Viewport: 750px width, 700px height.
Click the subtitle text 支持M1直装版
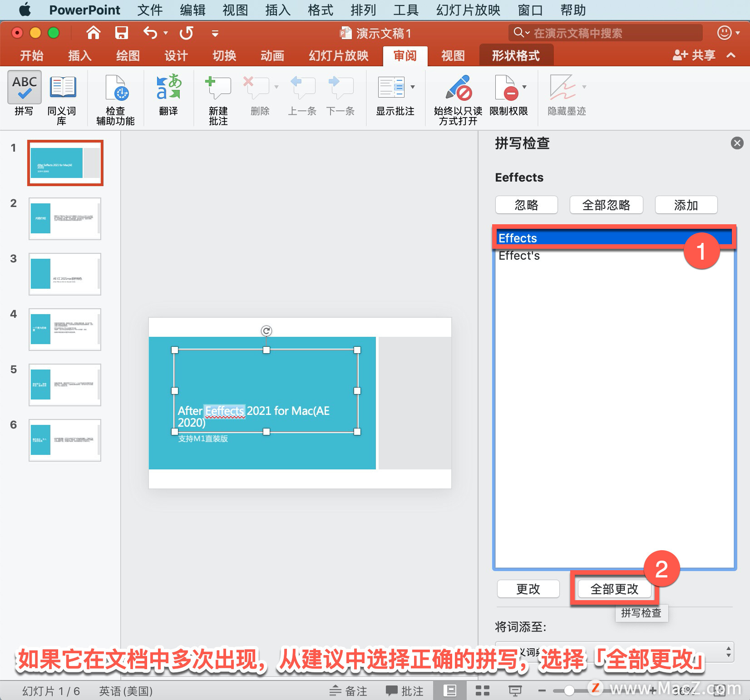pos(203,439)
